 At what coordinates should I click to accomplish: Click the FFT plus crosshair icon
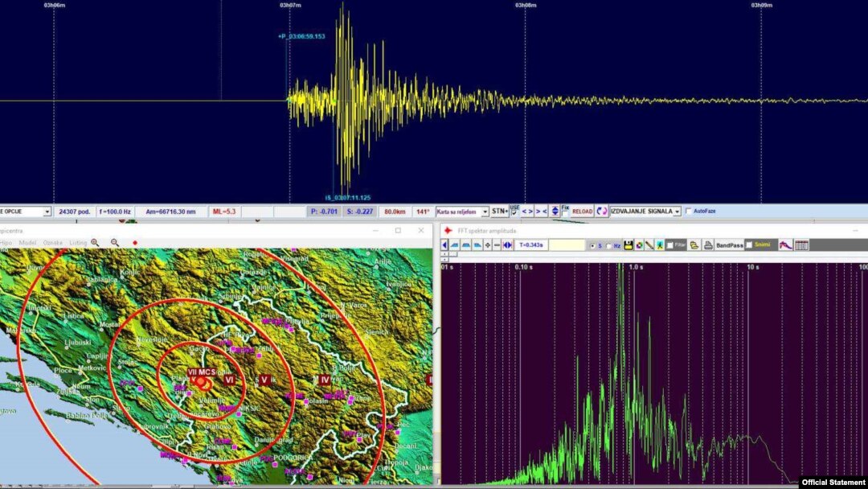(x=488, y=244)
